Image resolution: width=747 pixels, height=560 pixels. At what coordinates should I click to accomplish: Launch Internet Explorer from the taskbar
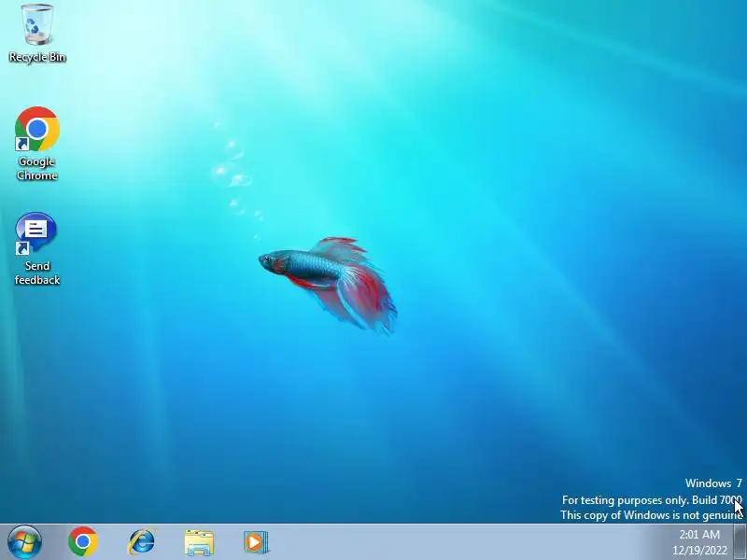coord(142,542)
